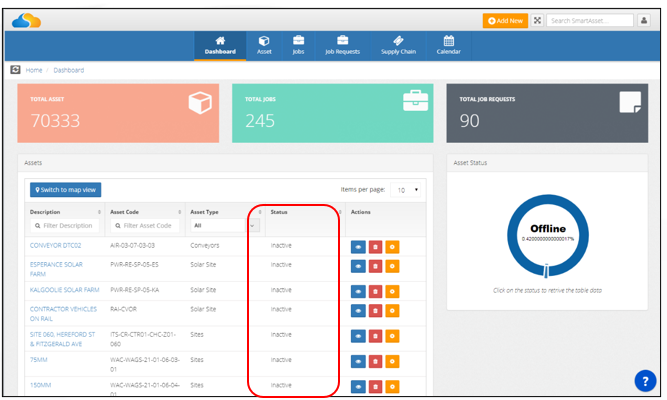Delete KALGOOLIE SOLAR FARM row

click(375, 291)
